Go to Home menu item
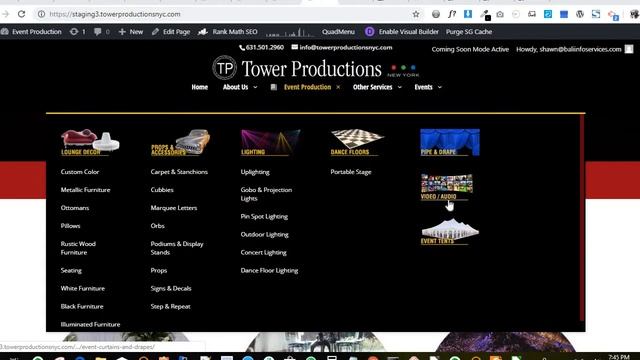Screen dimensions: 640x360 coord(200,87)
